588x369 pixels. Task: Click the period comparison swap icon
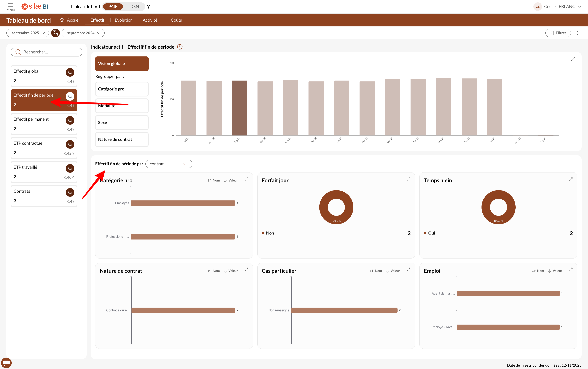[55, 33]
